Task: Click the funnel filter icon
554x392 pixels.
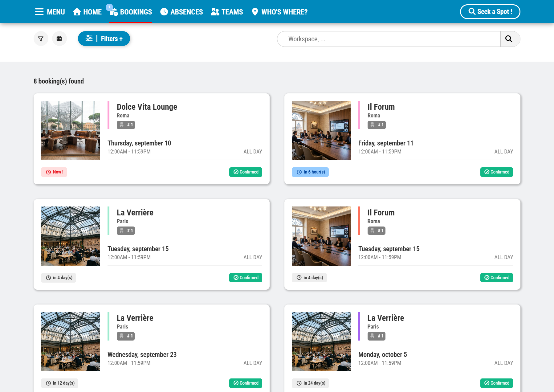Action: click(x=41, y=39)
